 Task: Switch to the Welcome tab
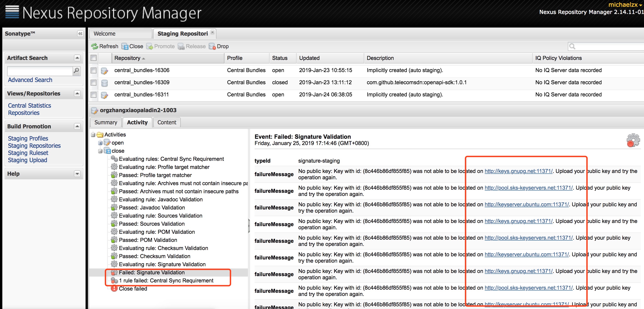click(121, 34)
